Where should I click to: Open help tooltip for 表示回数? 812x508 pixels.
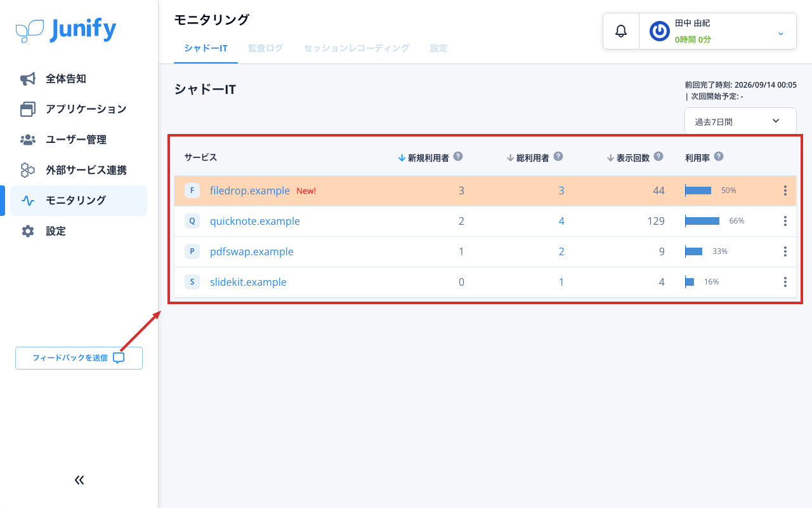point(658,156)
